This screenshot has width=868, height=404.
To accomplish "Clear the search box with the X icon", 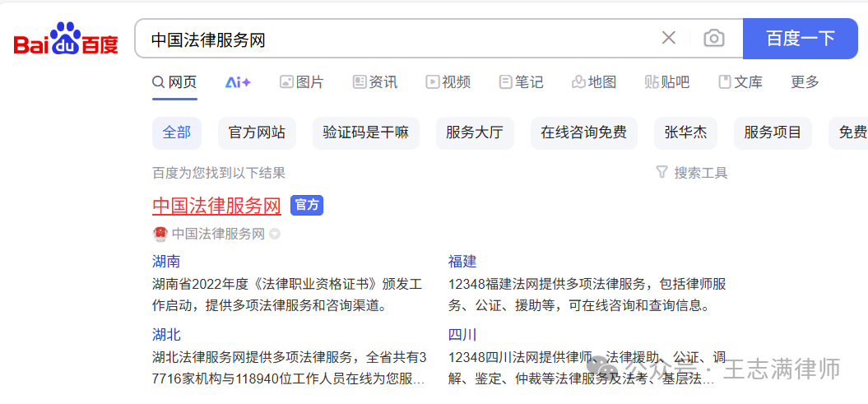I will point(669,38).
